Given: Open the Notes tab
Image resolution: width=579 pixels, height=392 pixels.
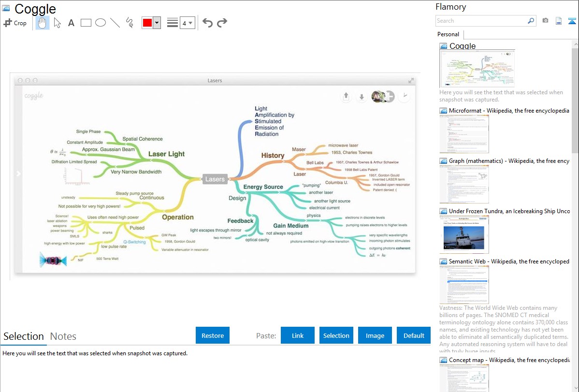Looking at the screenshot, I should coord(63,336).
